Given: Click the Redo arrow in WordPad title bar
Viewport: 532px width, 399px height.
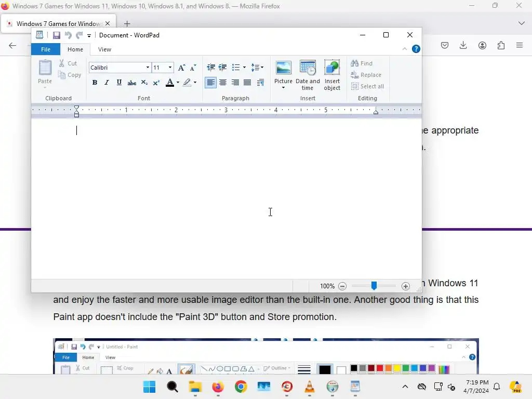Looking at the screenshot, I should 79,35.
